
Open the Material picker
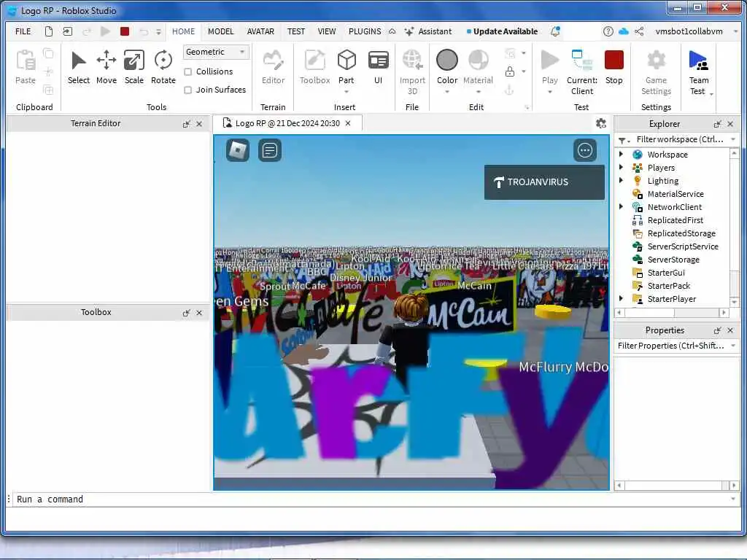pyautogui.click(x=478, y=71)
